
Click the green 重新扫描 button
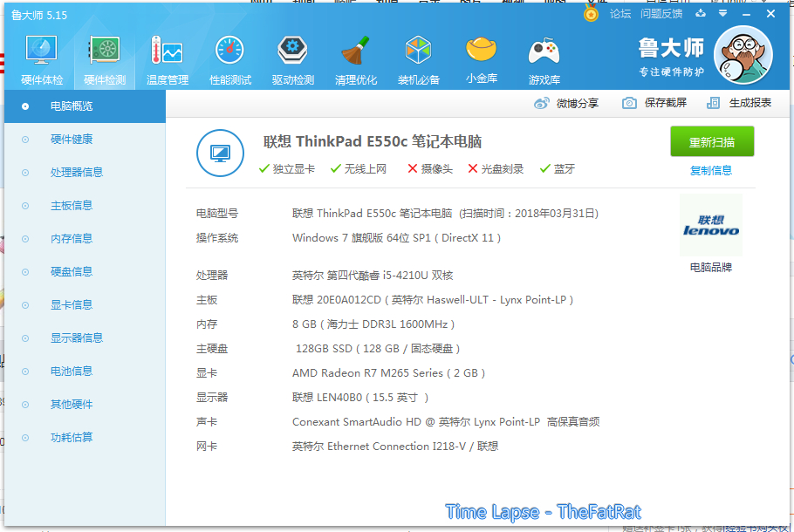coord(712,142)
